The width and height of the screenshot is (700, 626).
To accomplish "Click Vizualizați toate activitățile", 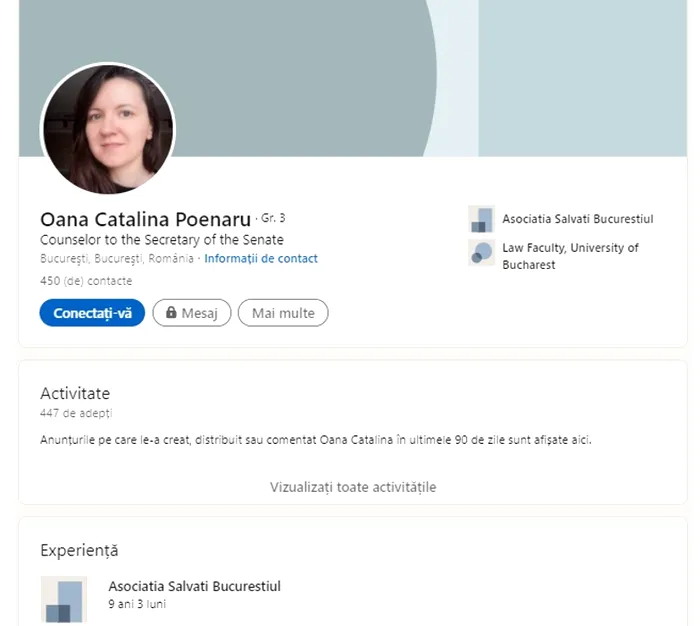I will (x=353, y=487).
